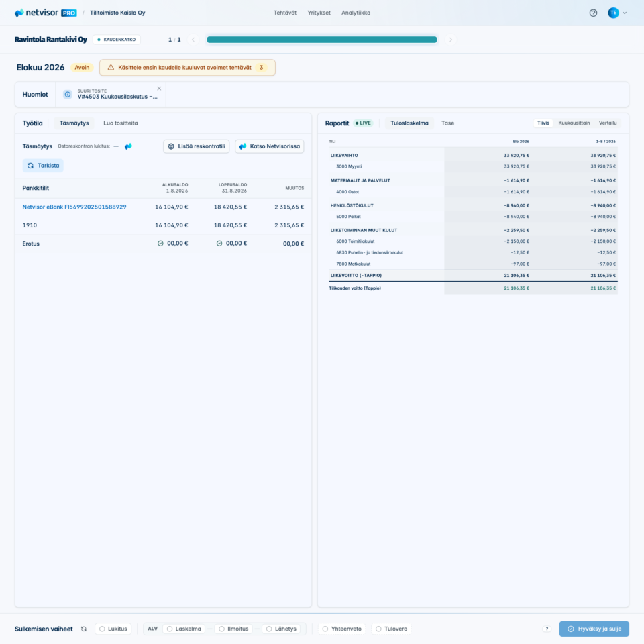Viewport: 644px width, 644px height.
Task: Select Vertailu report view
Action: [608, 123]
